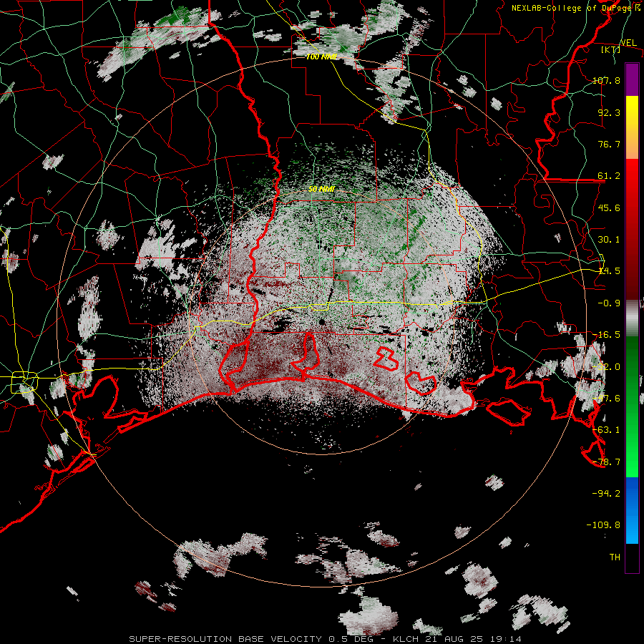Select the -63.1 velocity scale value
The image size is (644, 644).
606,430
